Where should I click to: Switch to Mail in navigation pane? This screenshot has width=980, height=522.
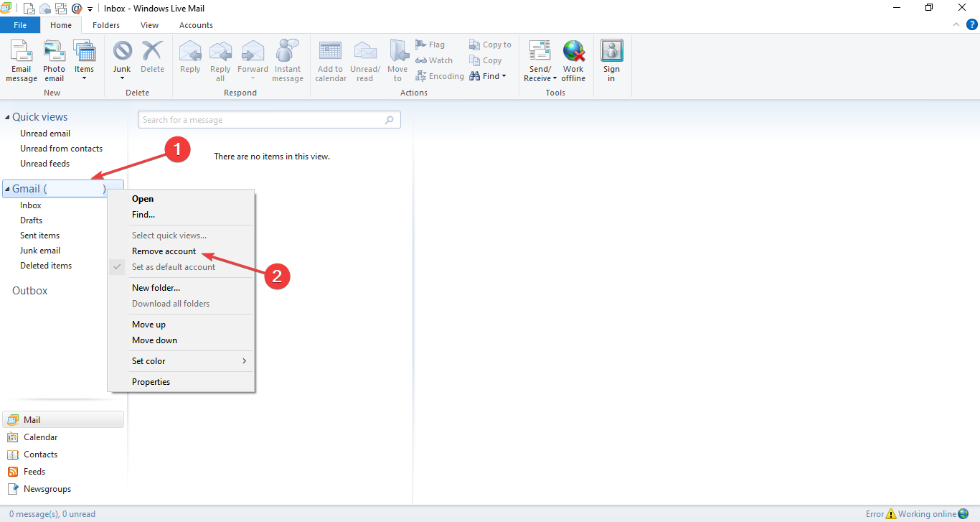tap(63, 420)
